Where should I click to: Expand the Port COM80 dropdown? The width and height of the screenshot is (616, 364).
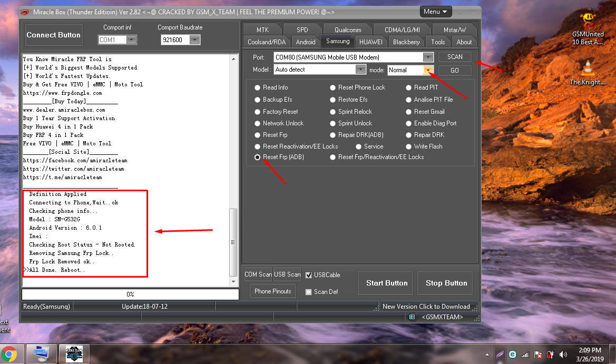click(428, 57)
